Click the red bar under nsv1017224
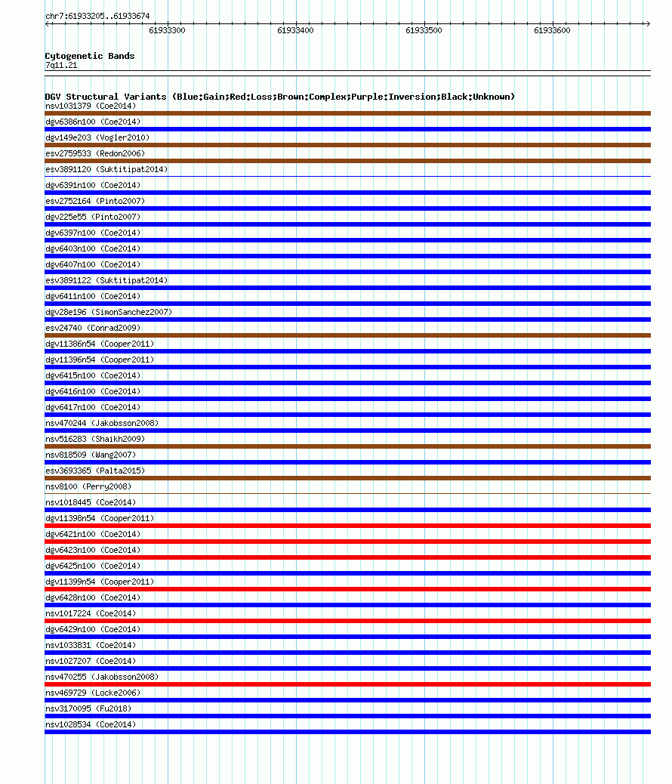 point(347,621)
